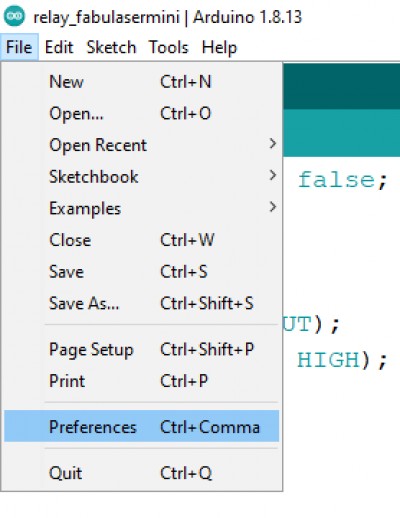Viewport: 400px width, 518px height.
Task: Click the word false in the code editor
Action: (337, 180)
